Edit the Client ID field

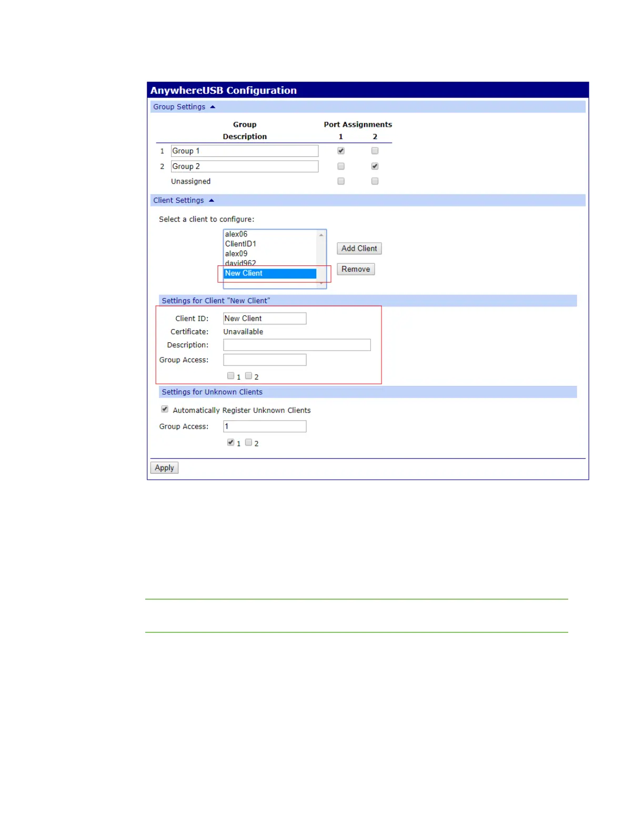(x=265, y=319)
